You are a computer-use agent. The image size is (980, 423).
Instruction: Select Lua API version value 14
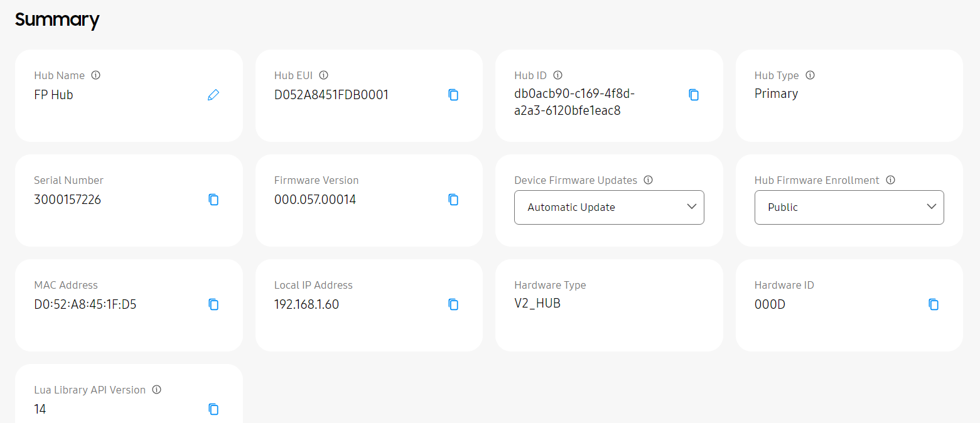[x=40, y=409]
